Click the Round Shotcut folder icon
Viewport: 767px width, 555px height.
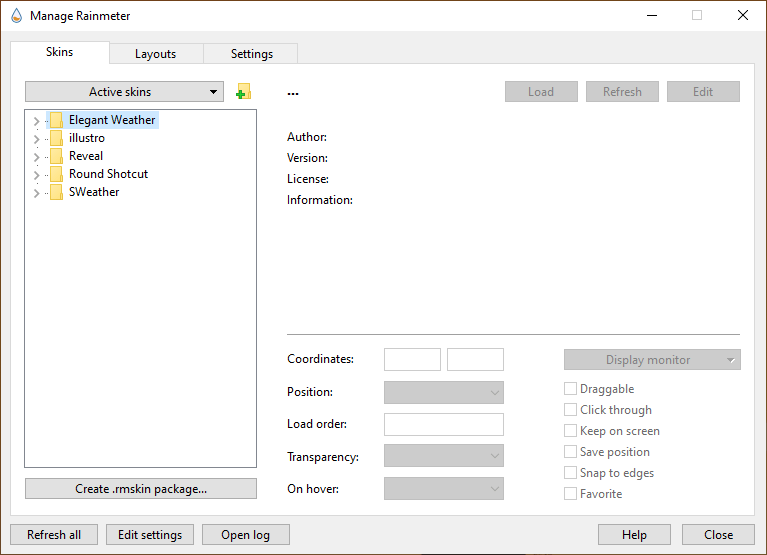tap(56, 174)
